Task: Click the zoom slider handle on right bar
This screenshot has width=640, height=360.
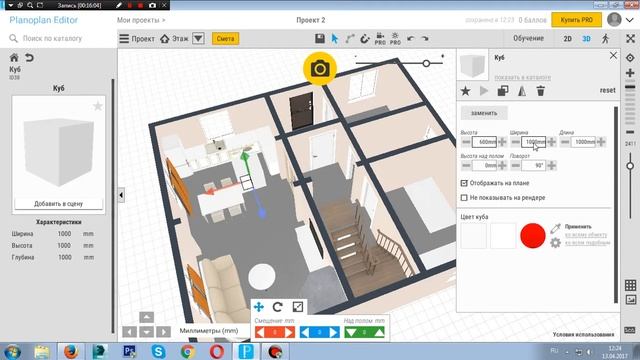Action: (x=630, y=166)
